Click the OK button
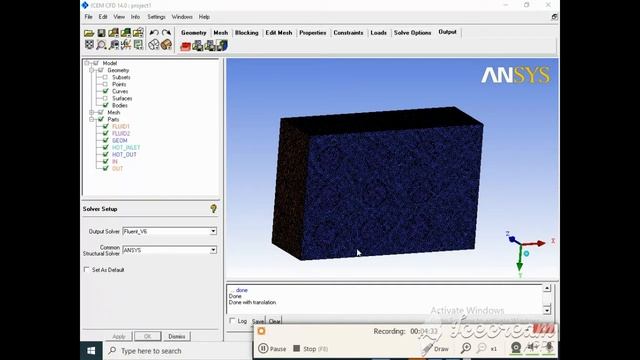 click(147, 336)
